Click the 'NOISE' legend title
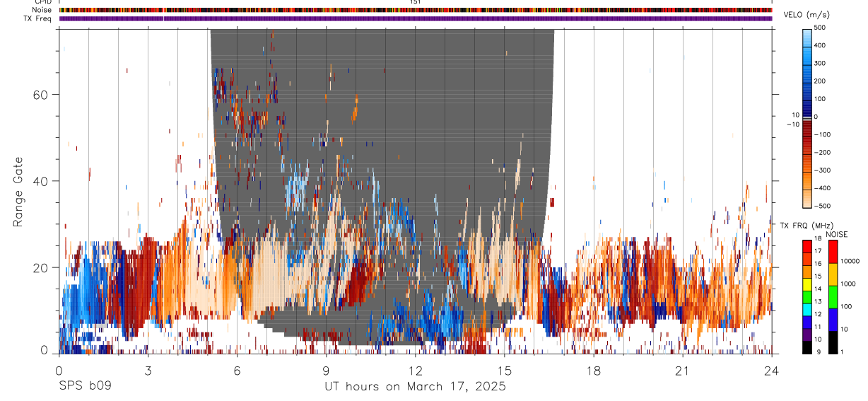 pos(836,234)
